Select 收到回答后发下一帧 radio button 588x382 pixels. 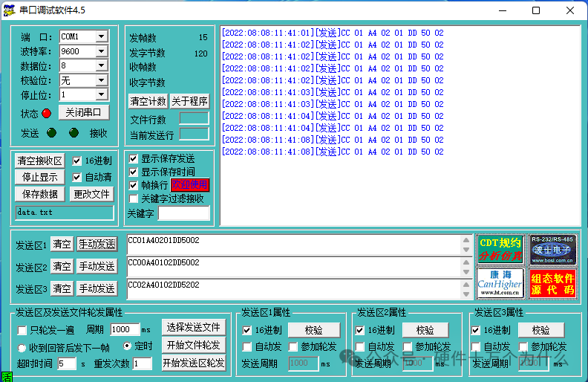[x=22, y=348]
